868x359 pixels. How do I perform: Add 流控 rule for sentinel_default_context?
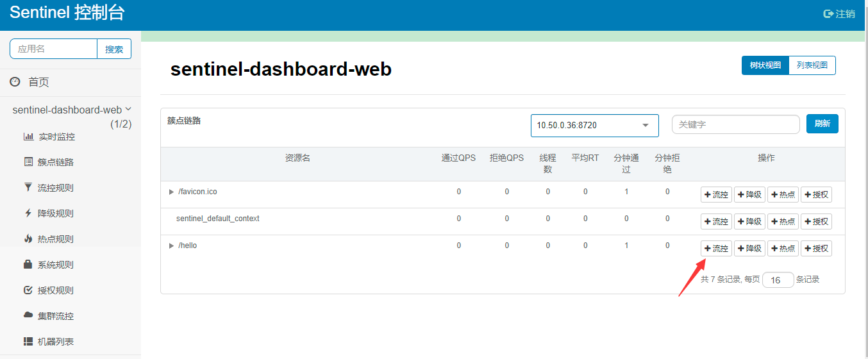(716, 222)
